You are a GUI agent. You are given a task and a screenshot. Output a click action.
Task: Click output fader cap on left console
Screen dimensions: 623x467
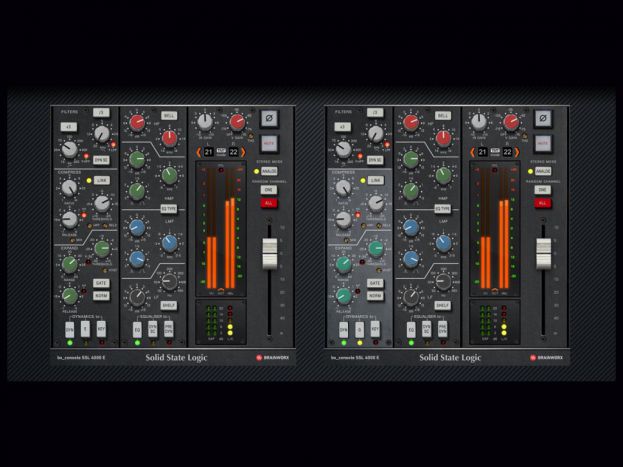(270, 254)
